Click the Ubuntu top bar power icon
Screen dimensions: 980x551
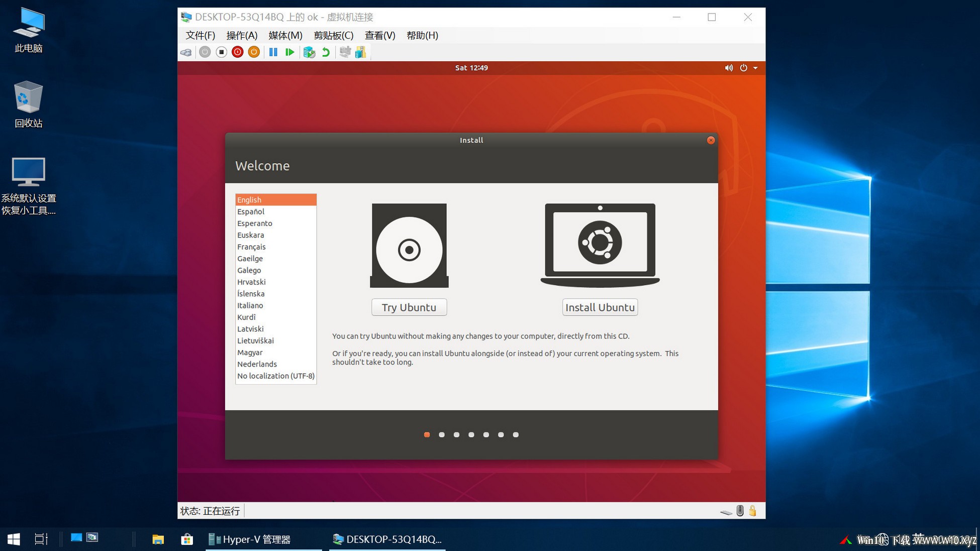coord(743,68)
